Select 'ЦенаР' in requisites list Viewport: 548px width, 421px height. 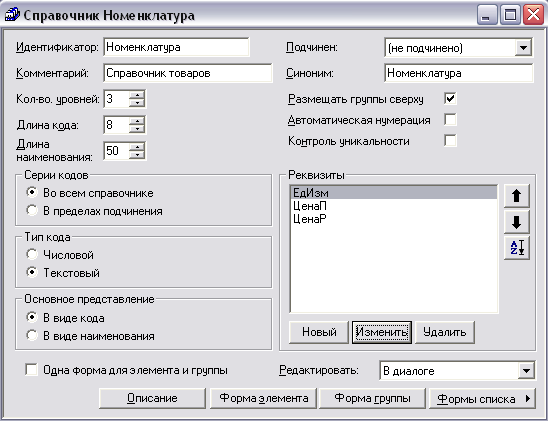(x=394, y=219)
